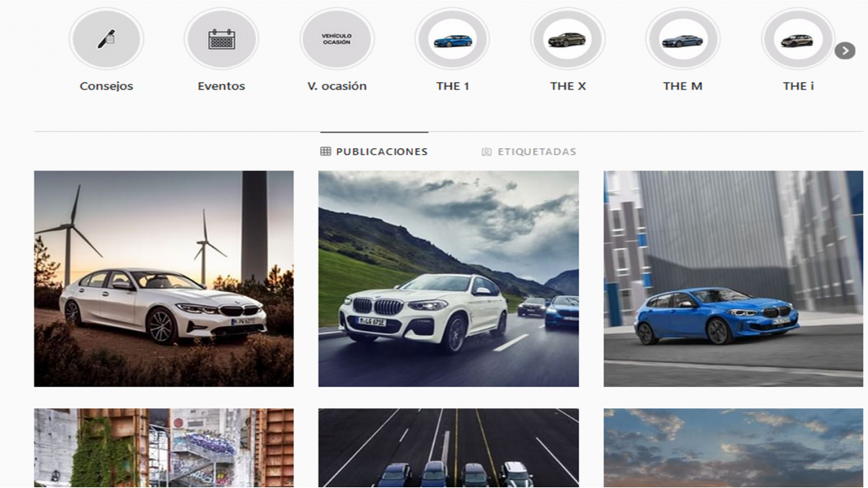The image size is (868, 488).
Task: Open the Vehículo Ocasión highlight circle
Action: click(x=337, y=39)
